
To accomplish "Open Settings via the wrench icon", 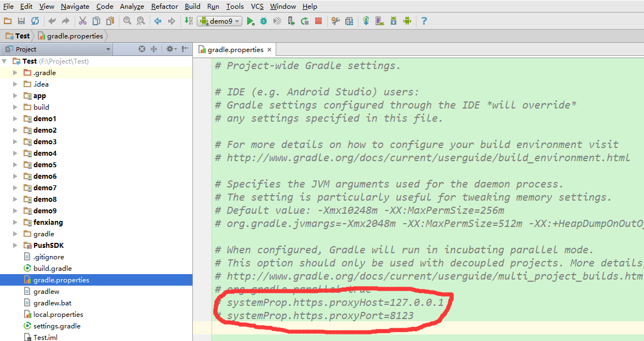I will click(x=335, y=21).
